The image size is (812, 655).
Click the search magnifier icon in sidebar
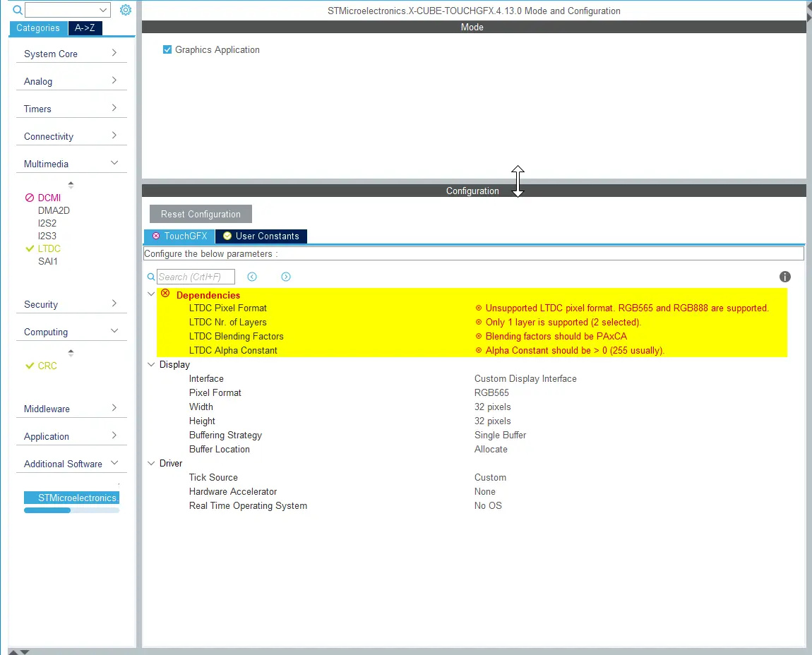tap(18, 10)
